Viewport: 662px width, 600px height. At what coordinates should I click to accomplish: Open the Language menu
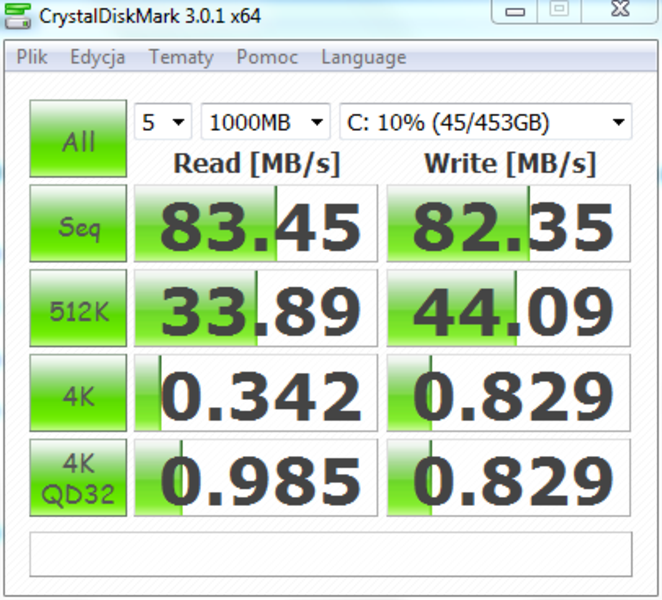click(x=364, y=57)
